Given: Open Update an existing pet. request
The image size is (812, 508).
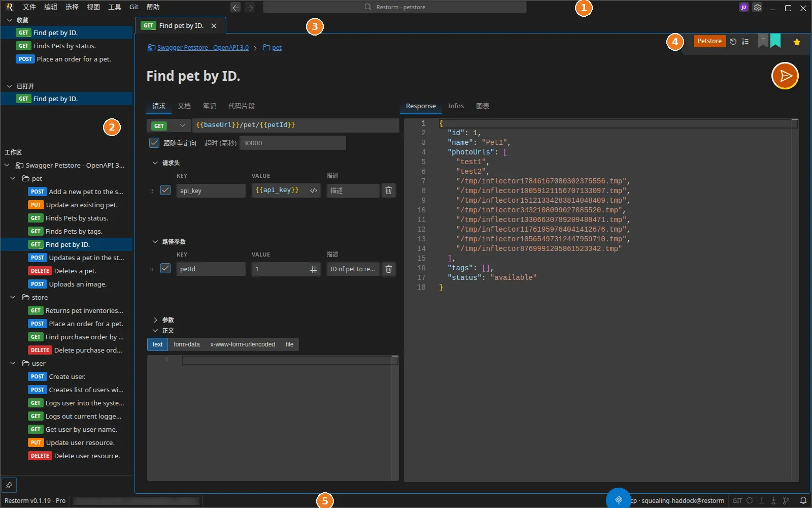Looking at the screenshot, I should (x=66, y=205).
